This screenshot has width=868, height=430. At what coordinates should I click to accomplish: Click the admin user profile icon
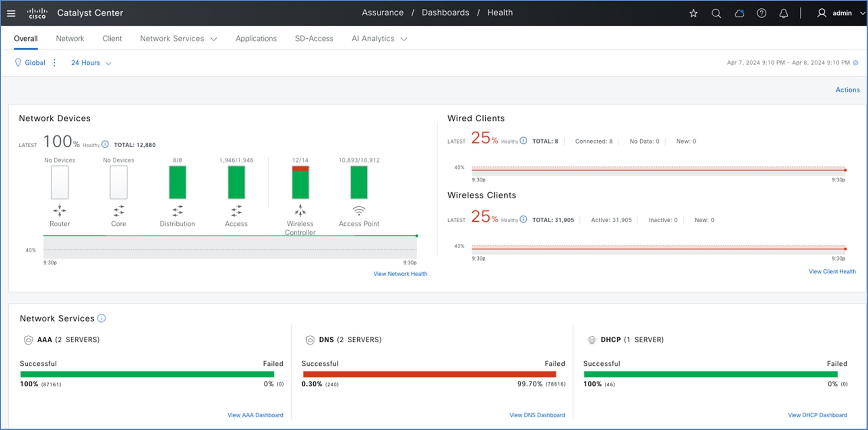coord(822,13)
